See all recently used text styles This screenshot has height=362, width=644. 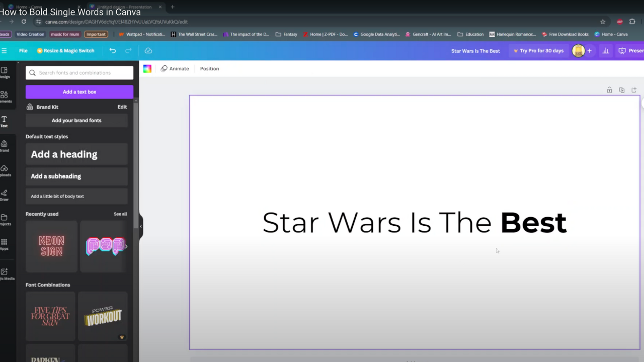click(x=120, y=214)
